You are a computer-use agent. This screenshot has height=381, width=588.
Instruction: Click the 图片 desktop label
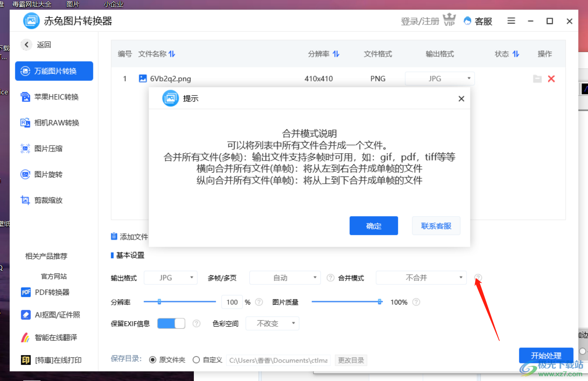coord(73,4)
